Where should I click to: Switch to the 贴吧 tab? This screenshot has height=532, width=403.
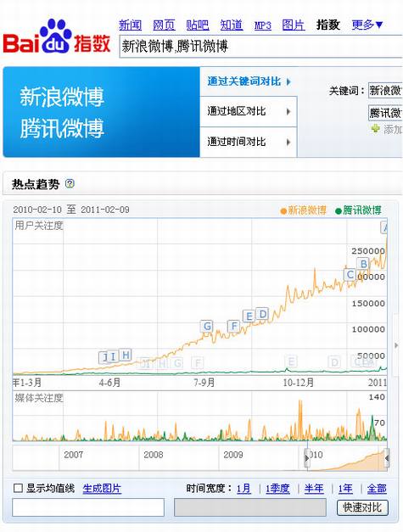pos(198,25)
